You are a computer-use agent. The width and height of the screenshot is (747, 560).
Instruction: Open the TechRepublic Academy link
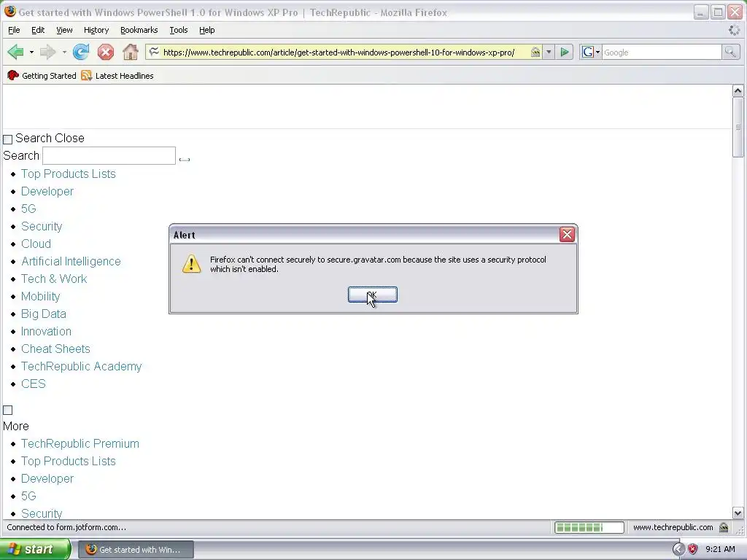[x=81, y=366]
